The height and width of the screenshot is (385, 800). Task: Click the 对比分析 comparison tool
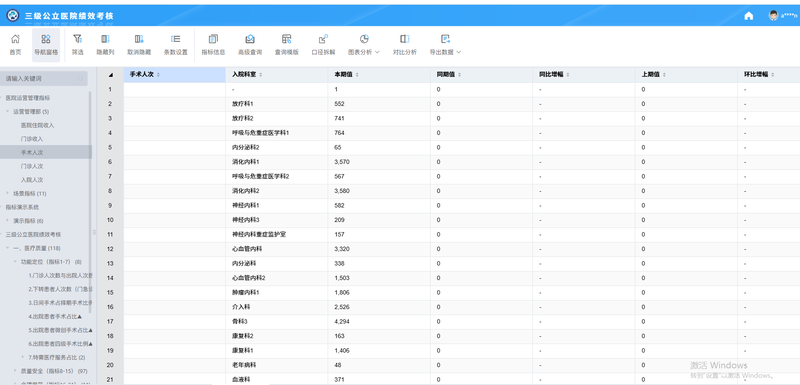(405, 45)
